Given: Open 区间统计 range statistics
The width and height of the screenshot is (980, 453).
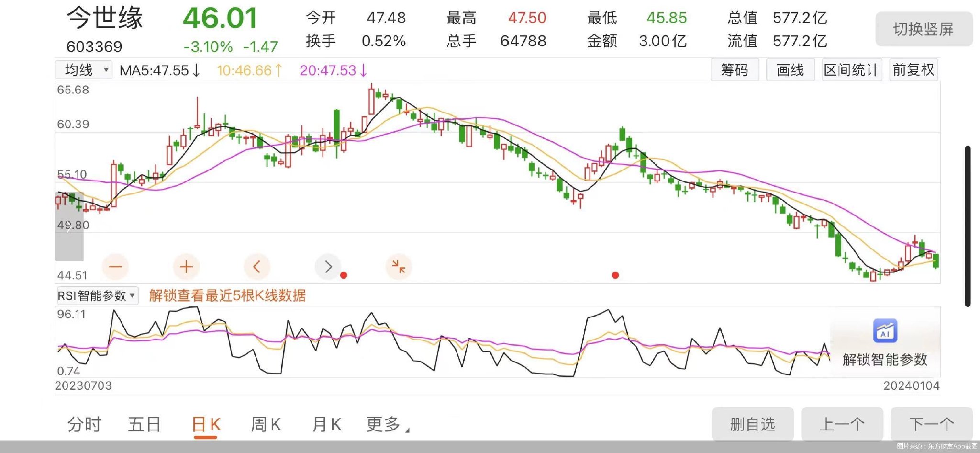Looking at the screenshot, I should (x=852, y=70).
